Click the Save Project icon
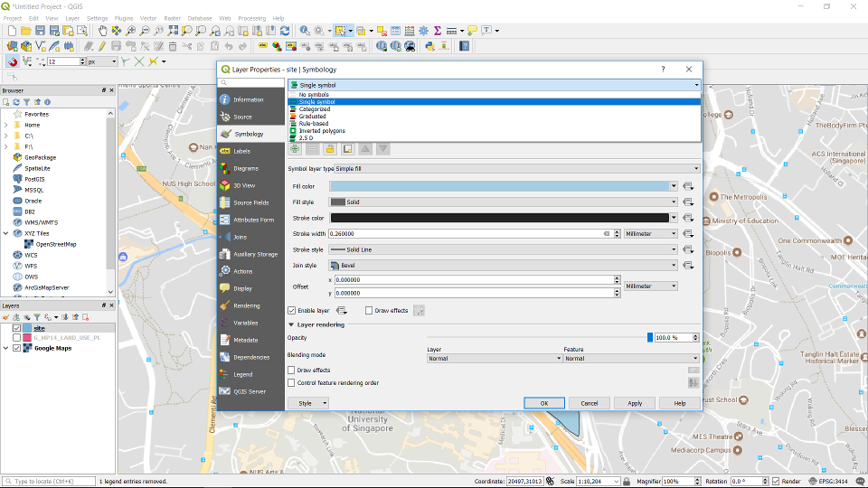The width and height of the screenshot is (868, 488). 40,31
